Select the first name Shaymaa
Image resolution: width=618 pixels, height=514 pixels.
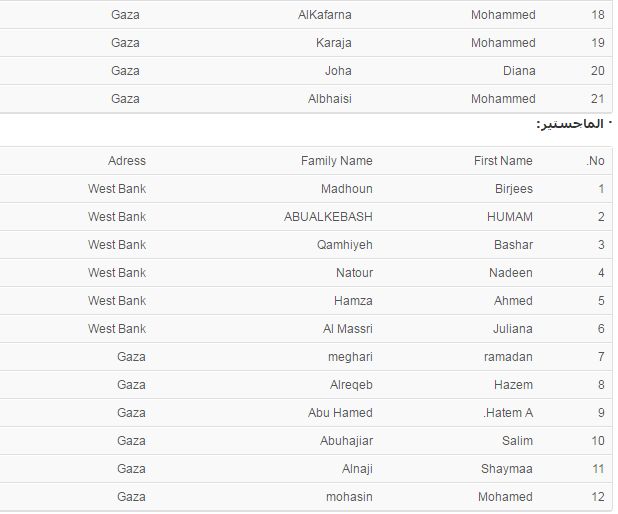point(507,469)
